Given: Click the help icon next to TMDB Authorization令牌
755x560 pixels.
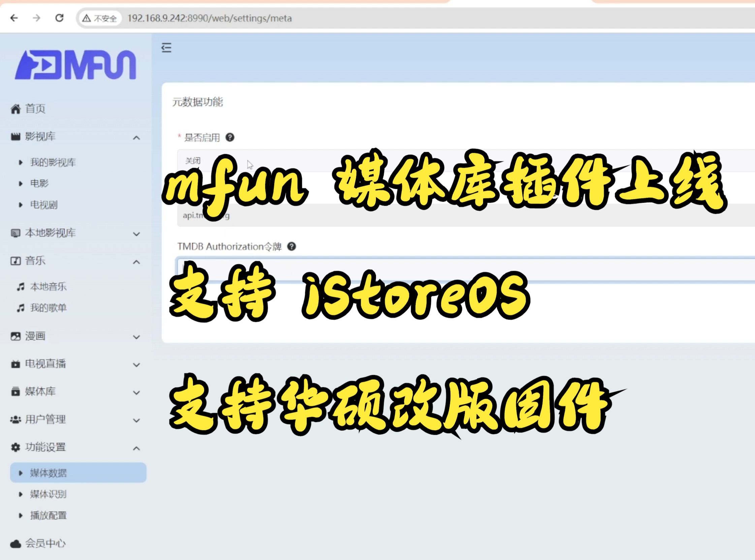Looking at the screenshot, I should [x=291, y=246].
